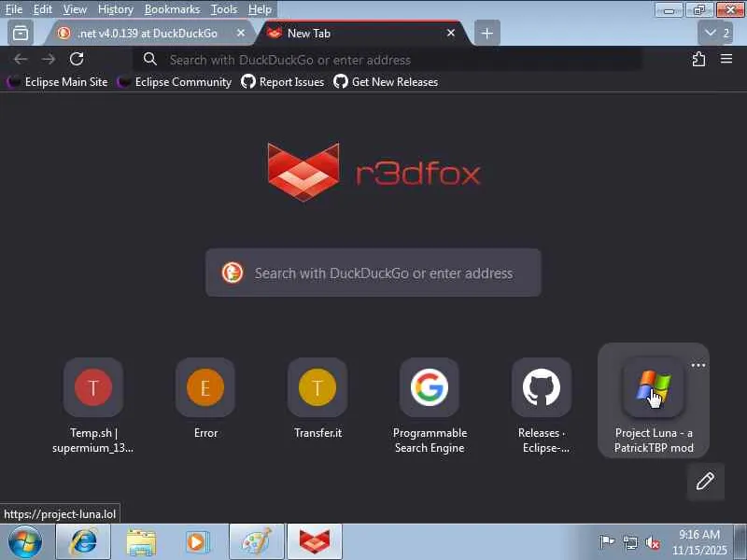Screen dimensions: 747x560
Task: Select the New Tab tab
Action: pyautogui.click(x=364, y=33)
